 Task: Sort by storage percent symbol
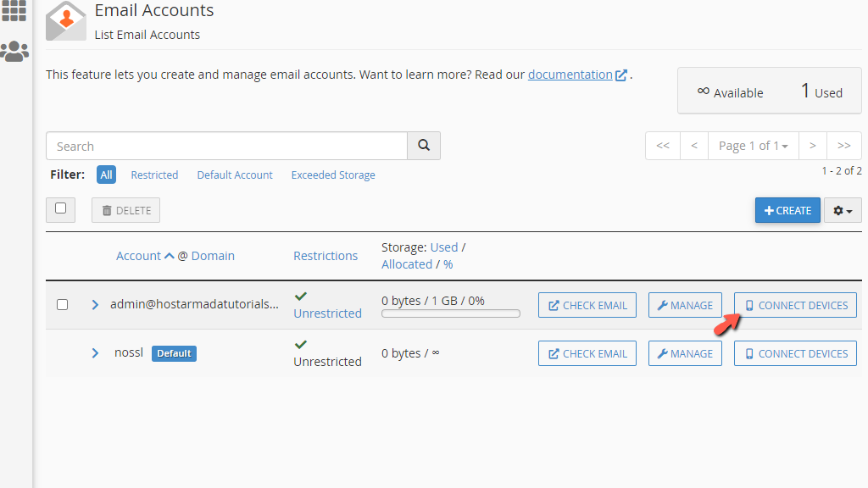448,264
